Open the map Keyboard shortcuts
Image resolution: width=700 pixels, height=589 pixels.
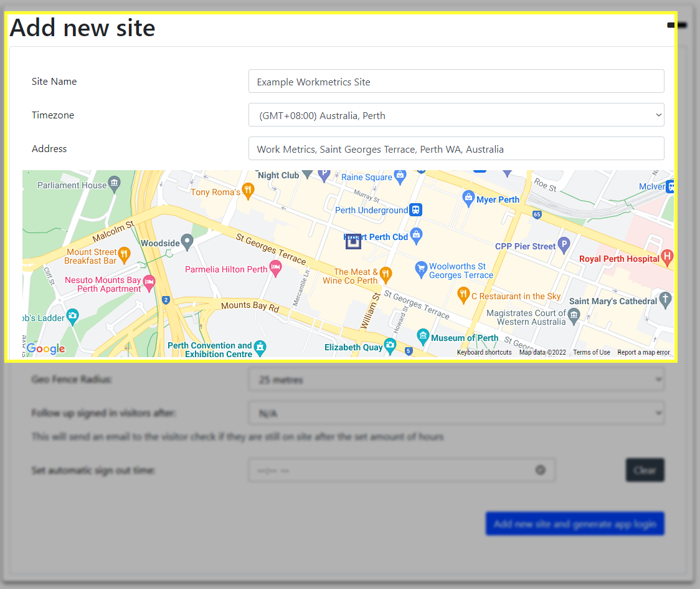click(484, 352)
